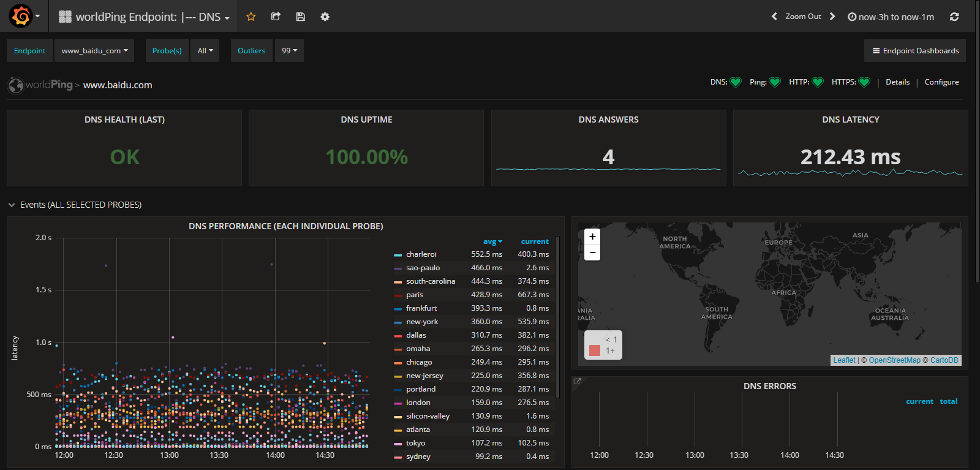Open the Probe(s) All dropdown
Viewport: 980px width, 470px height.
205,51
